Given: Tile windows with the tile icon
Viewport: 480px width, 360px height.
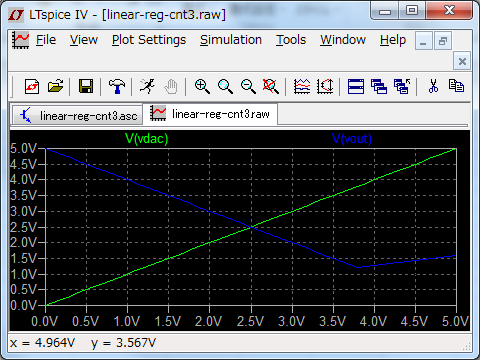Looking at the screenshot, I should pyautogui.click(x=356, y=87).
